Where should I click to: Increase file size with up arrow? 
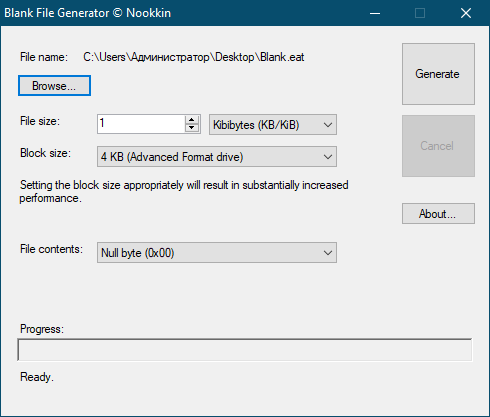point(192,120)
